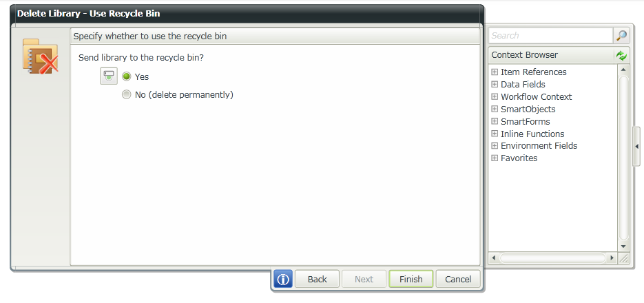Click the resize grip of Context Browser
This screenshot has width=644, height=303.
pos(624,258)
